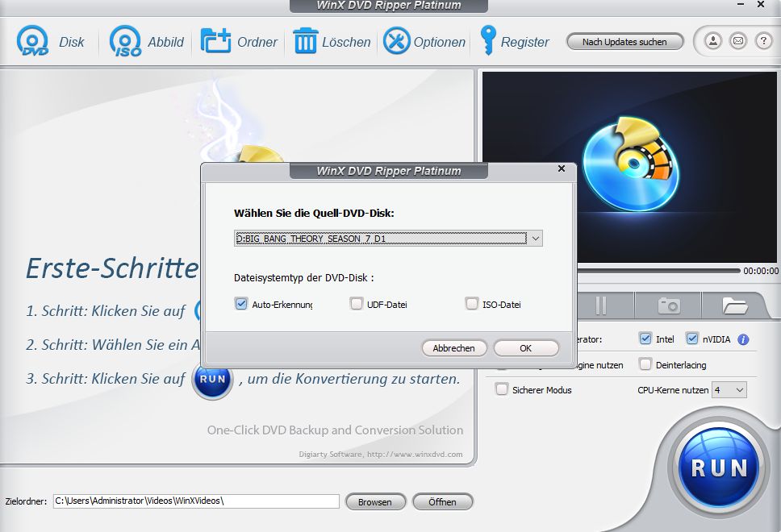The image size is (781, 532).
Task: Click the 00:00:00 time display
Action: [x=761, y=271]
